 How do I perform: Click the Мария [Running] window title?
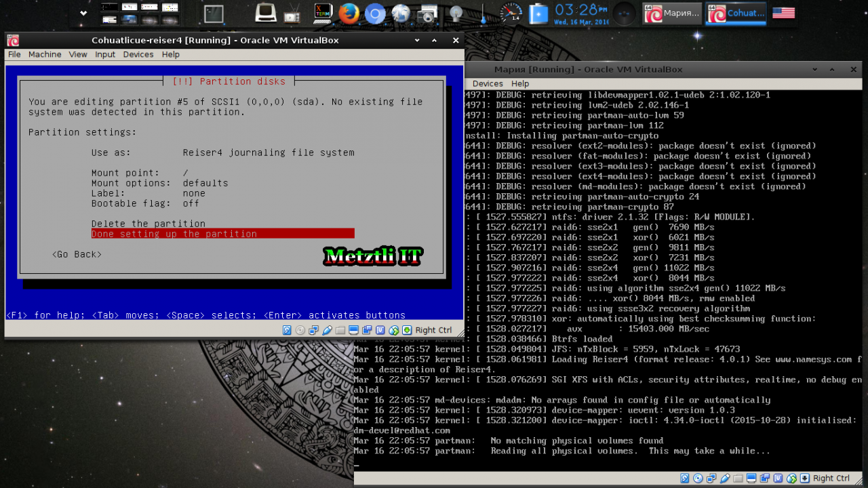[x=588, y=69]
